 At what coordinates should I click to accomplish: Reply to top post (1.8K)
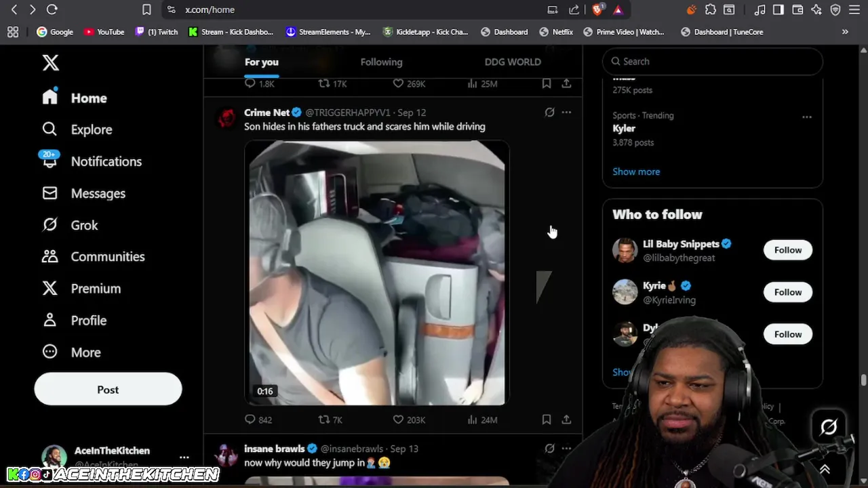coord(259,83)
